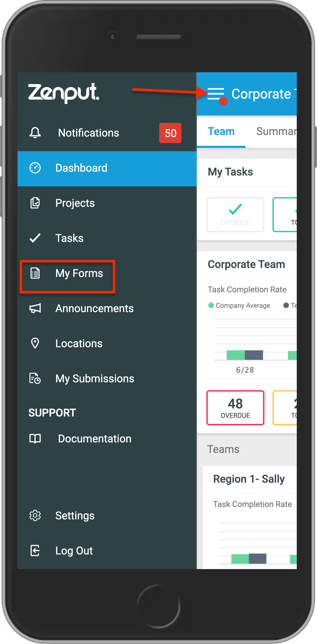The width and height of the screenshot is (317, 644).
Task: Open Projects from the sidebar
Action: (107, 203)
